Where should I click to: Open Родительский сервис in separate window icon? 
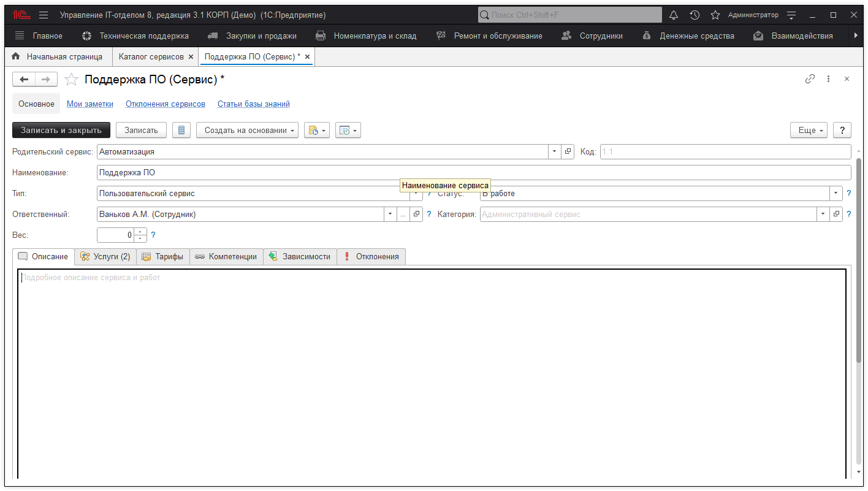(x=568, y=151)
